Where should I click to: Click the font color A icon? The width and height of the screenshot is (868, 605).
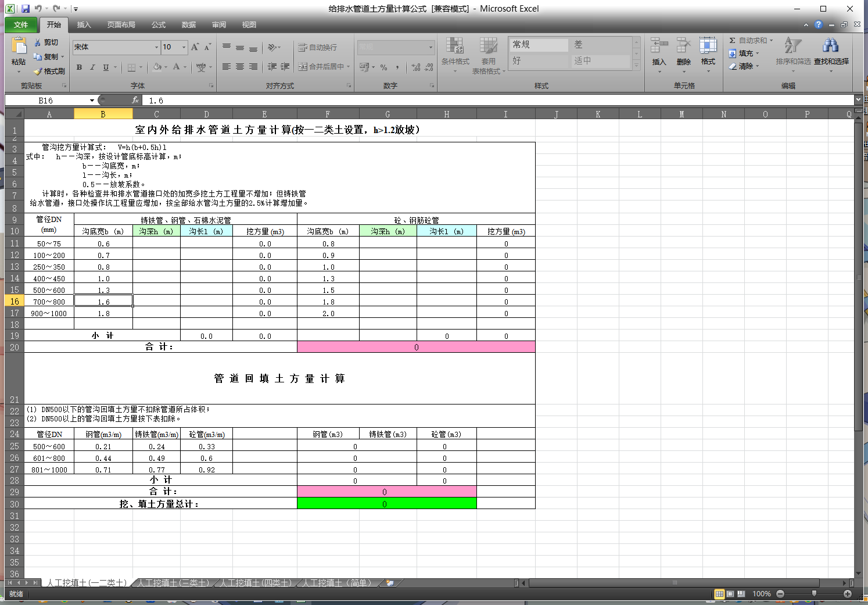[x=177, y=67]
